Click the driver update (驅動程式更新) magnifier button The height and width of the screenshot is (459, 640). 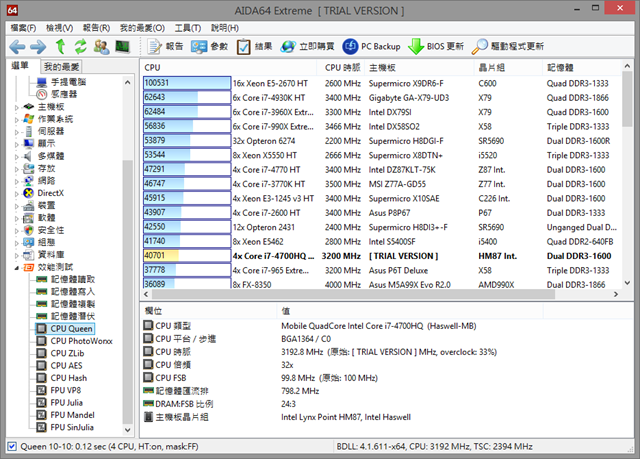508,47
